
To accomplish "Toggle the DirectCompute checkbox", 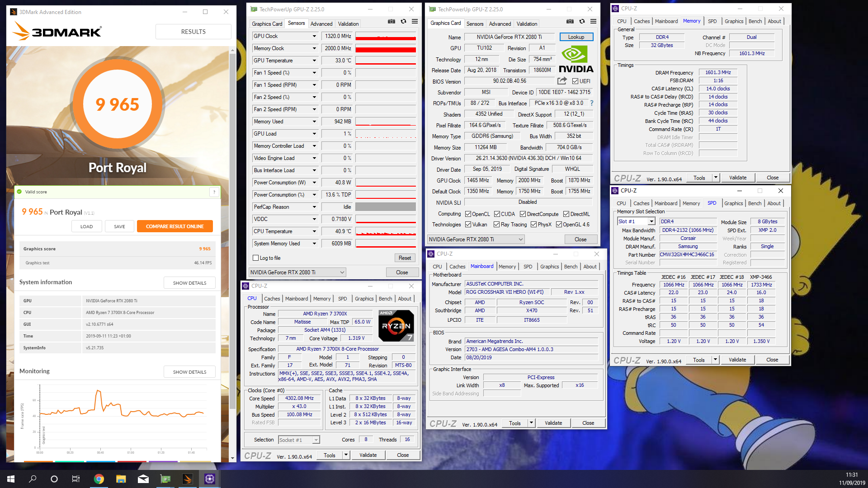I will pyautogui.click(x=523, y=214).
